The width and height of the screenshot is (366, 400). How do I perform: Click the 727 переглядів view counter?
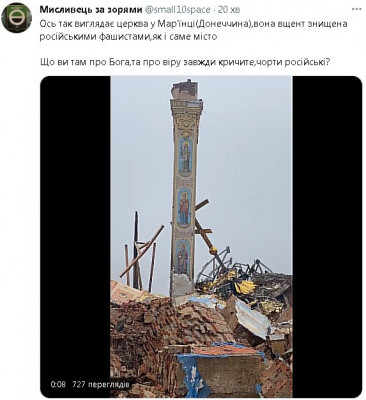point(101,384)
